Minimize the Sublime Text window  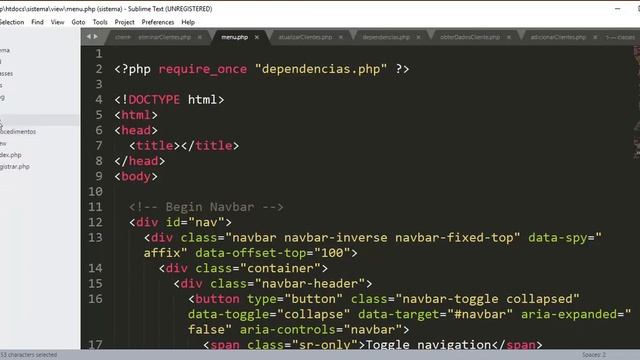point(618,9)
